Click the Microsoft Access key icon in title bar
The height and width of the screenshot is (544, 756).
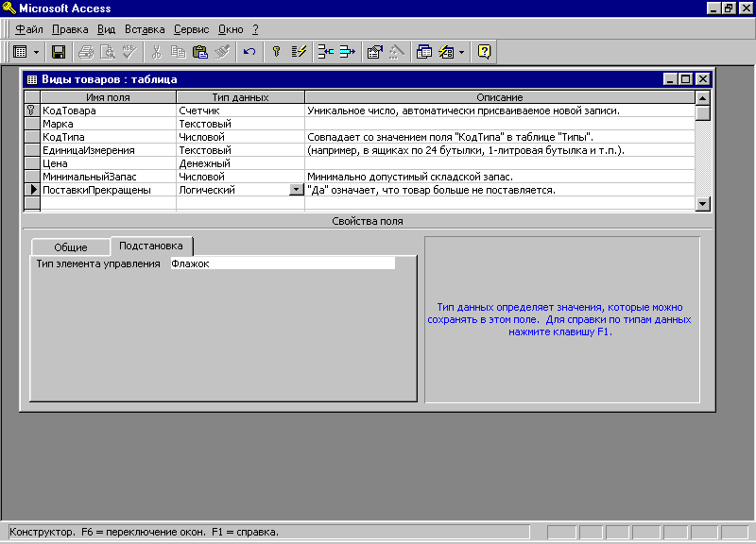pyautogui.click(x=9, y=8)
